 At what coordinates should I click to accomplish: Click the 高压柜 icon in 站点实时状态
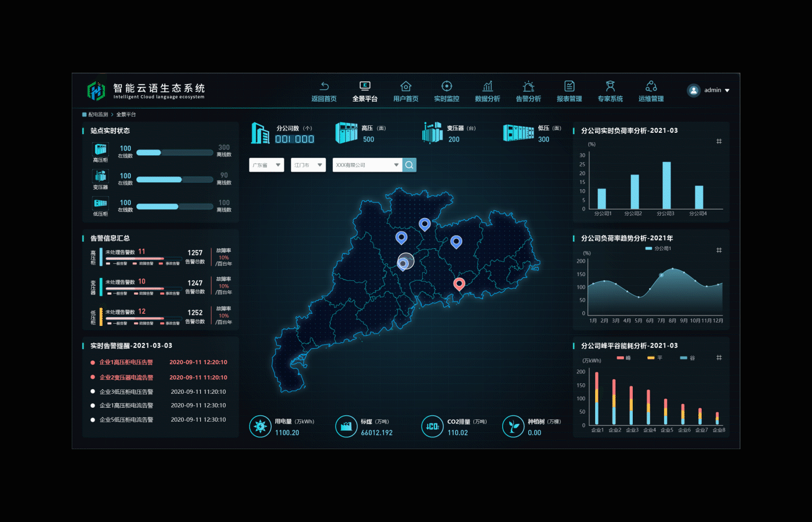(x=100, y=149)
